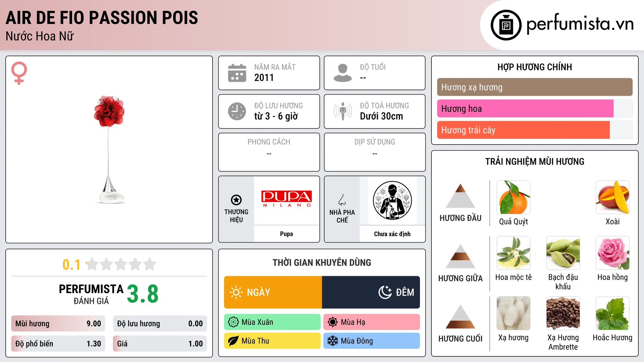Open the Hoa mộc tê note image
644x362 pixels.
point(514,253)
